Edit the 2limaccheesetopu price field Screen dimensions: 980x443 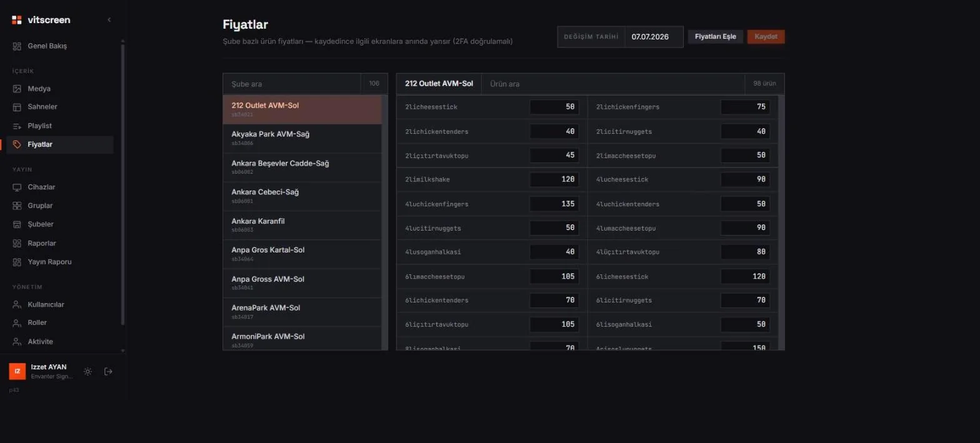point(745,155)
